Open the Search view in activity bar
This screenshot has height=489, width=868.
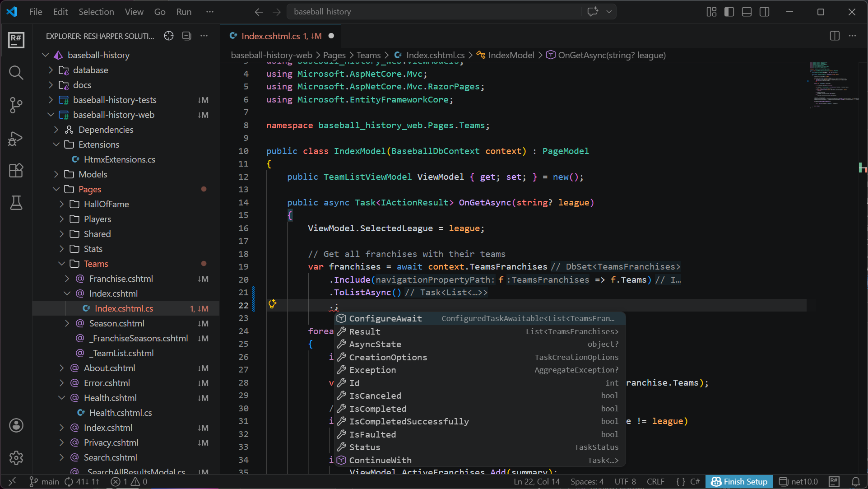[x=16, y=72]
